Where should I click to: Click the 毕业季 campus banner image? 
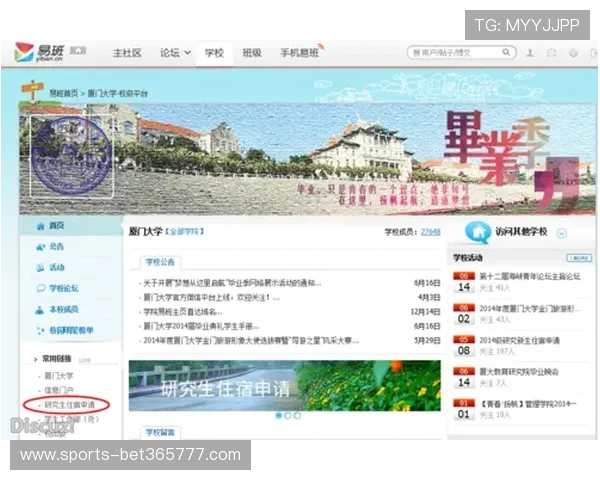coord(308,159)
